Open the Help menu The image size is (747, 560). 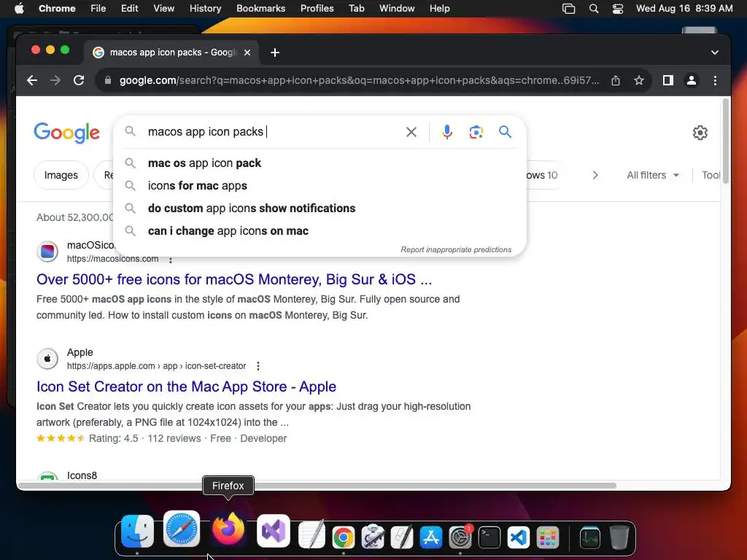tap(439, 9)
